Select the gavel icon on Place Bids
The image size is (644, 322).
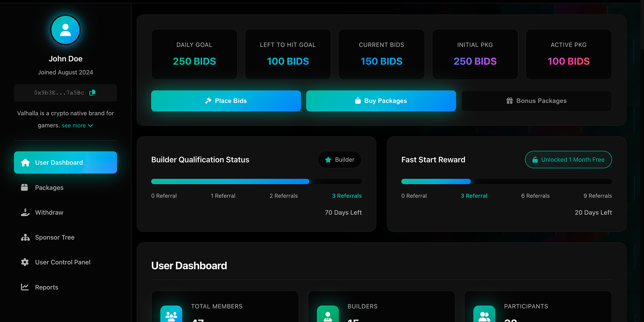tap(208, 100)
